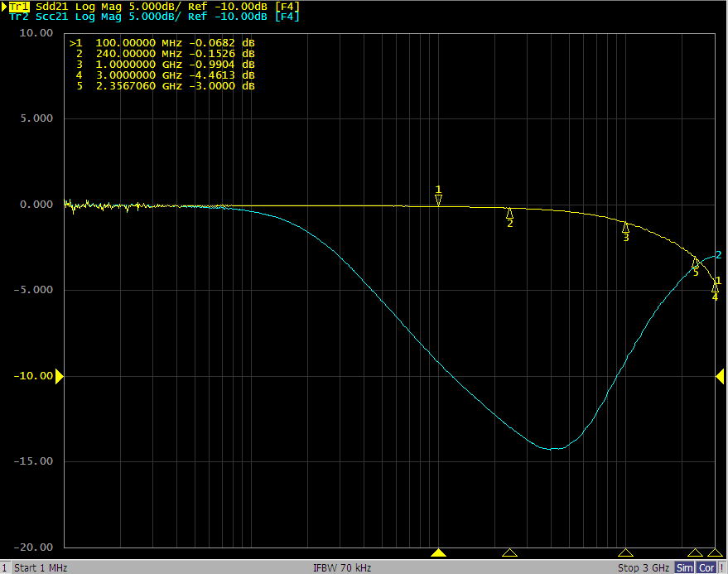
Task: Click the left yellow reference level arrow
Action: pos(59,376)
